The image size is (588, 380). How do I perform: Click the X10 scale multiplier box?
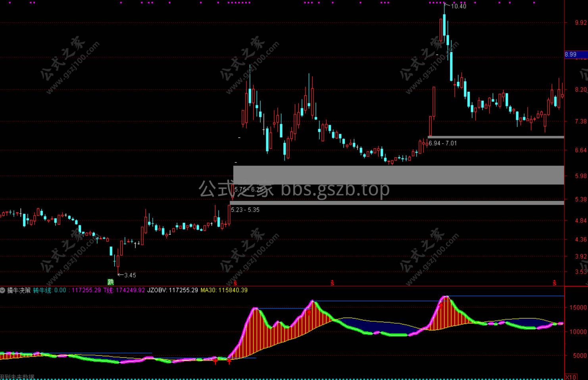tap(571, 377)
